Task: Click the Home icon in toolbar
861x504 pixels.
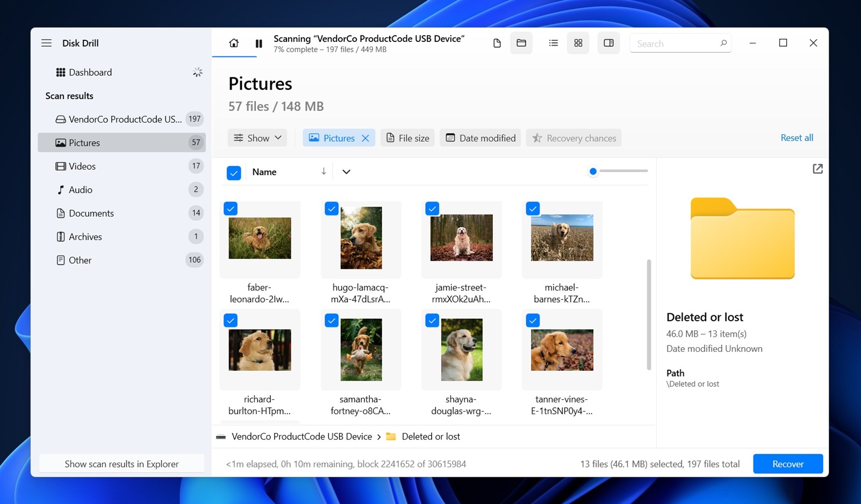Action: 234,43
